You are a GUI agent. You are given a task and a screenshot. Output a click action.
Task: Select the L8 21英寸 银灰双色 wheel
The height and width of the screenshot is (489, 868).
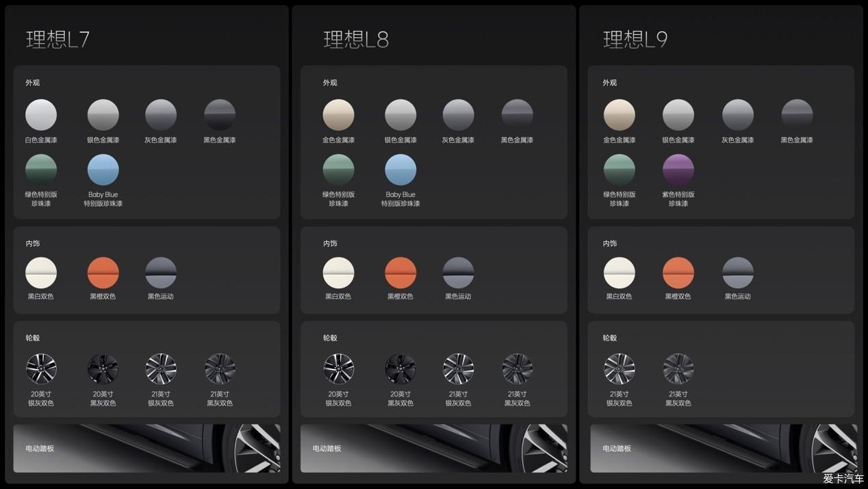pyautogui.click(x=459, y=368)
